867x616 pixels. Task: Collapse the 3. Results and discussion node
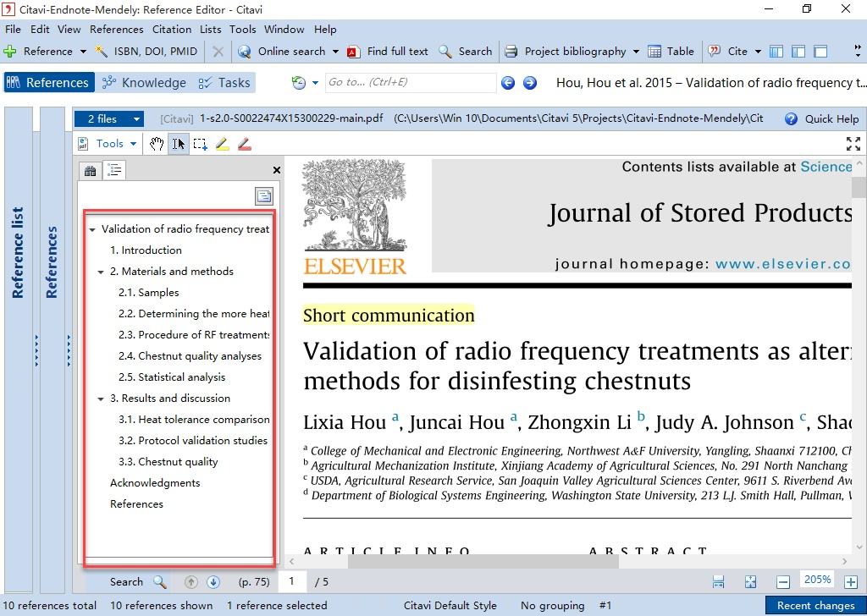pos(101,399)
